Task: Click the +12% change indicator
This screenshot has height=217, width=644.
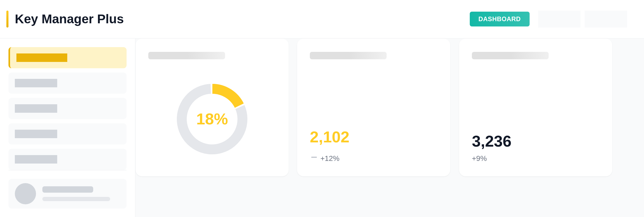Action: tap(330, 158)
